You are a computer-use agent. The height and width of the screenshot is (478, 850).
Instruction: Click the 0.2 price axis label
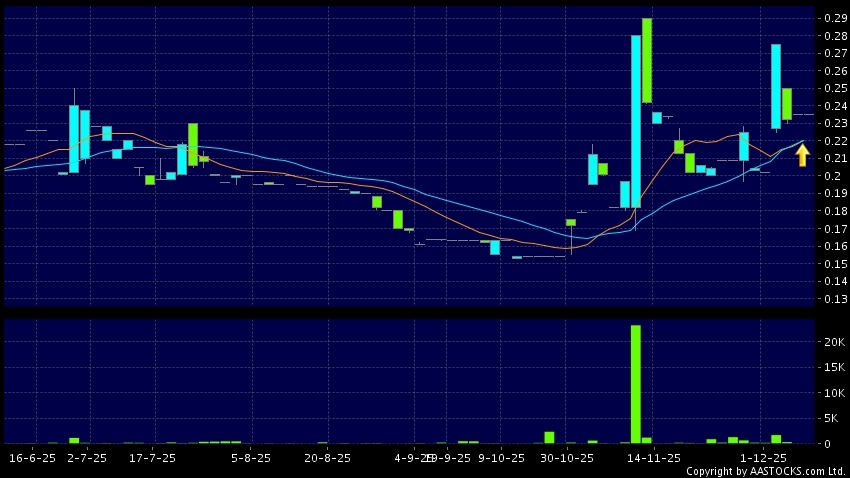coord(831,176)
